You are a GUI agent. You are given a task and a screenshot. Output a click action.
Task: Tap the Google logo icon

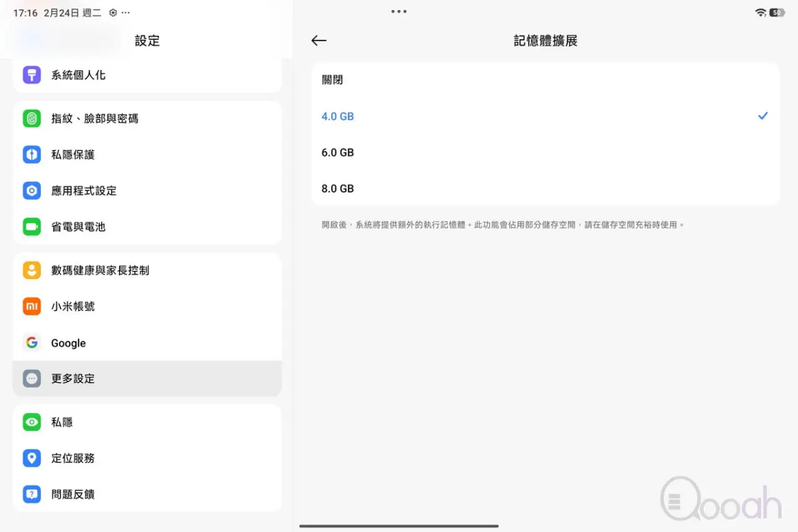32,343
